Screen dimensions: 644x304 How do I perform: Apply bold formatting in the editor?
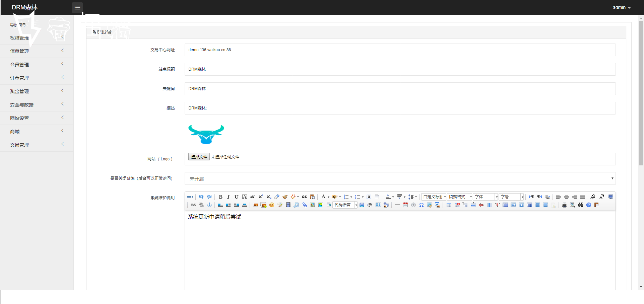[220, 197]
